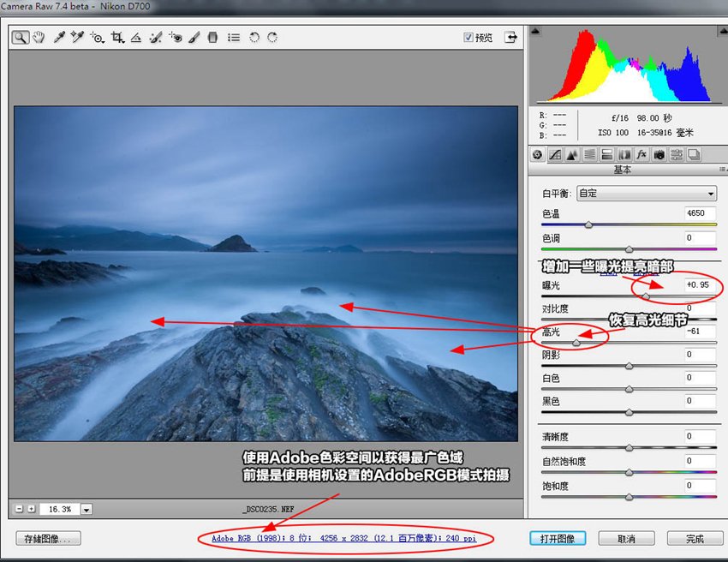Viewport: 728px width, 562px height.
Task: Select the Crop tool
Action: (x=117, y=37)
